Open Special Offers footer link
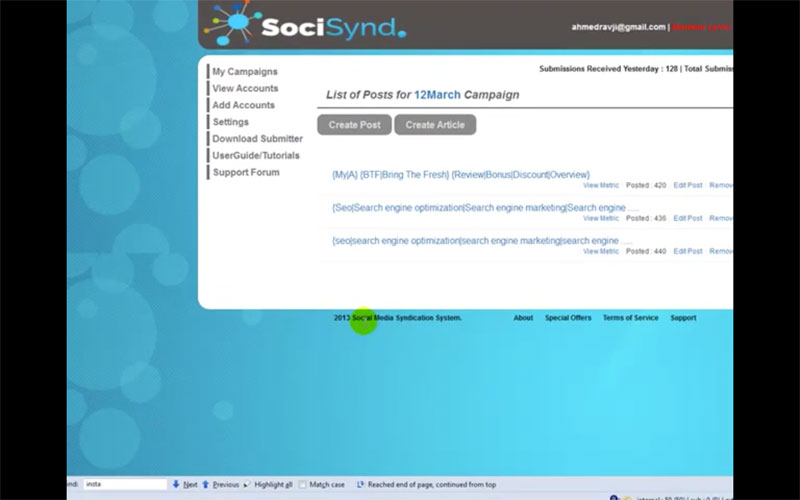This screenshot has height=500, width=800. [x=568, y=318]
